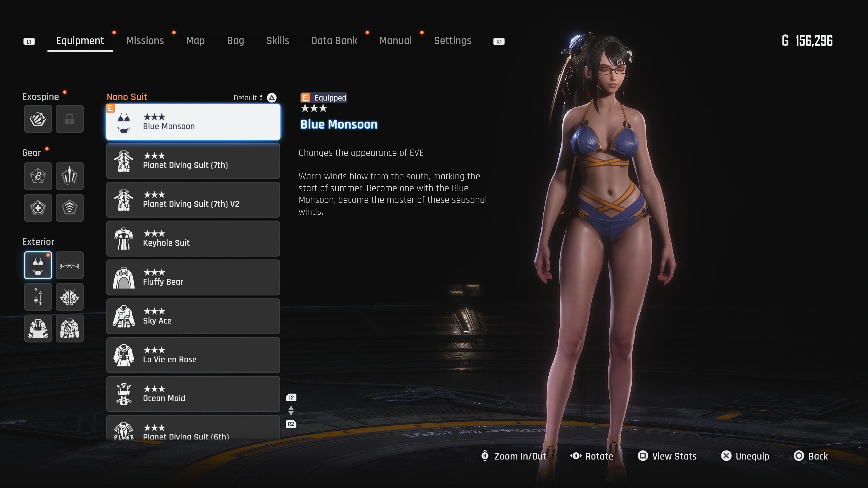Open the Nano Suit bikini Exterior slot
Viewport: 868px width, 488px height.
point(38,265)
